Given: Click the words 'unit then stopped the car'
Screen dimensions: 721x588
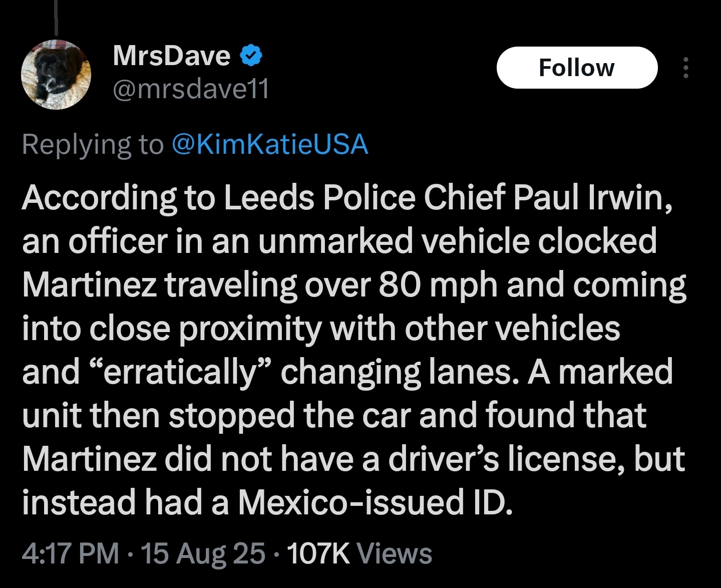Looking at the screenshot, I should tap(217, 416).
